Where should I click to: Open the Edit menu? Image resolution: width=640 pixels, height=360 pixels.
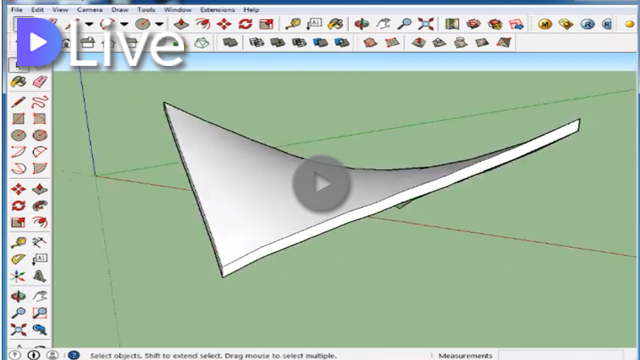[x=37, y=10]
